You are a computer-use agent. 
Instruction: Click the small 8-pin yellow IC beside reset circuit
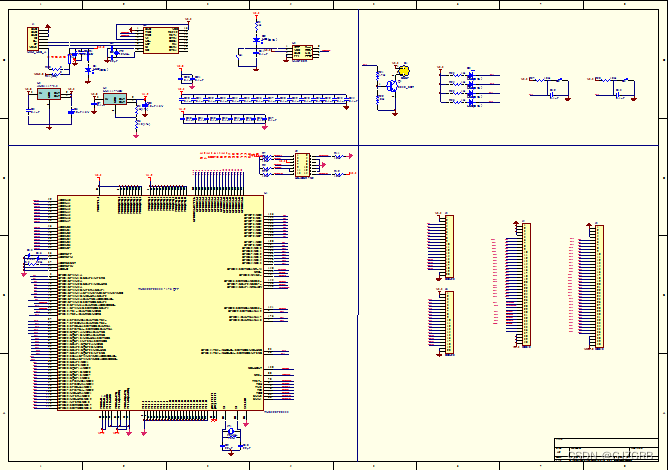[302, 53]
